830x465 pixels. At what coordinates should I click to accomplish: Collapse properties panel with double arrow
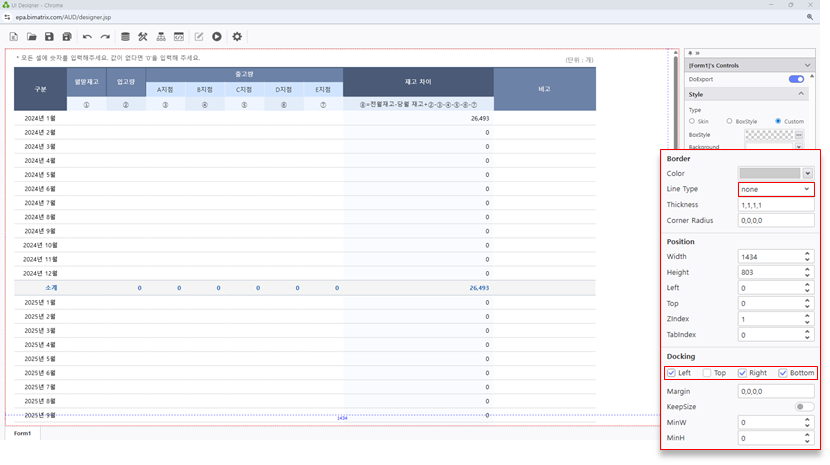point(698,53)
